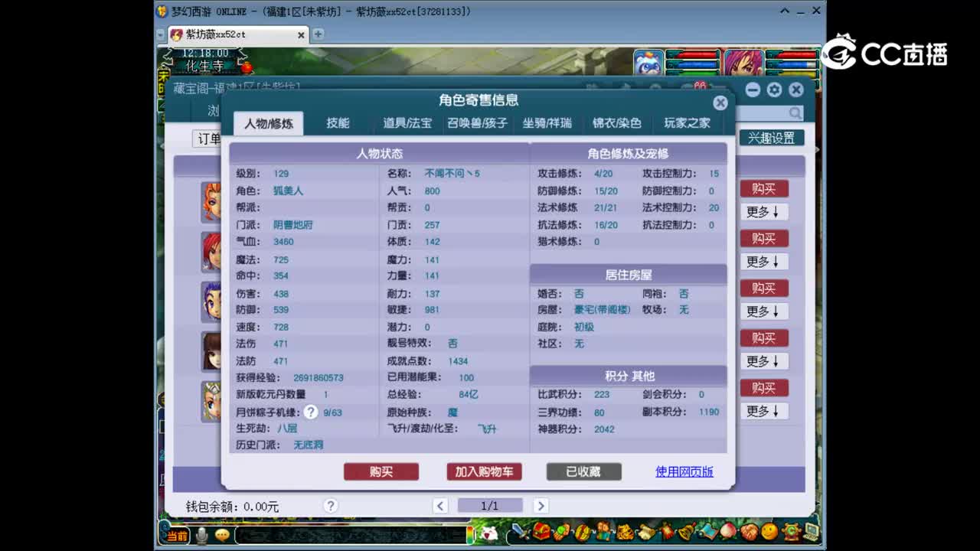Click the experience value 2691860573

coord(318,378)
